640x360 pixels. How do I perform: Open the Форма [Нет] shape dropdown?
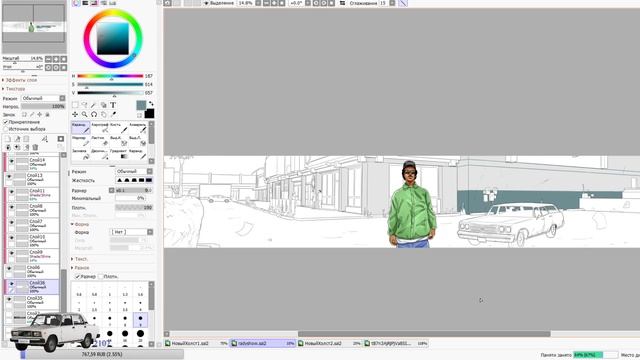point(132,232)
